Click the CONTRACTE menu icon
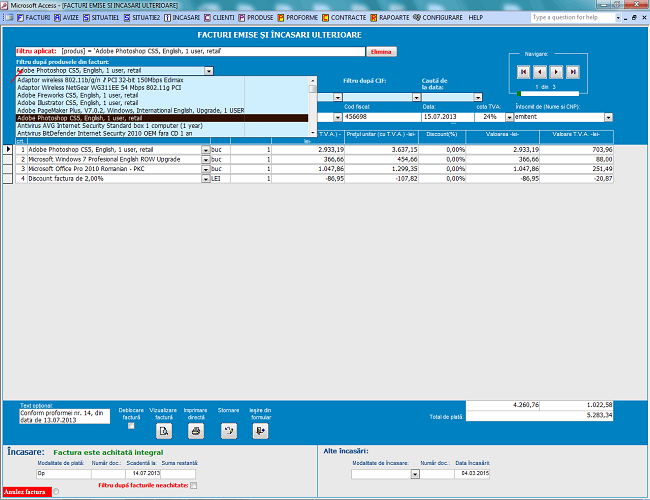650x500 pixels. click(325, 18)
